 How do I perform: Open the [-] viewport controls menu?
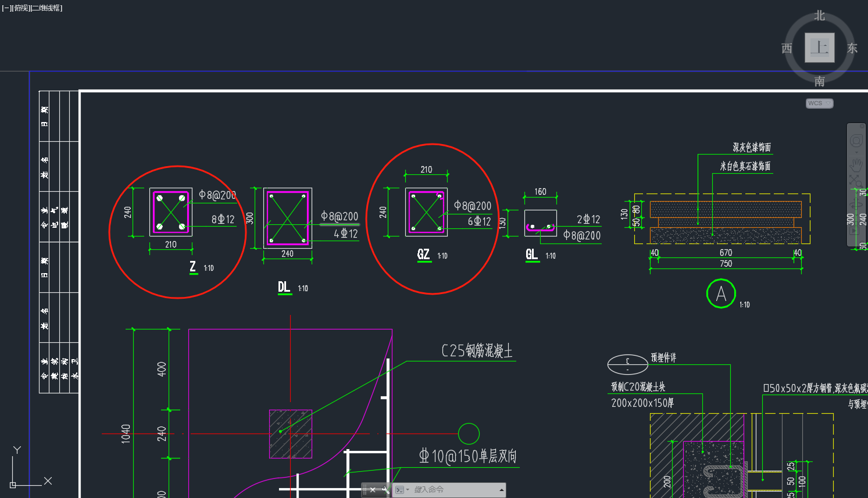(6, 8)
